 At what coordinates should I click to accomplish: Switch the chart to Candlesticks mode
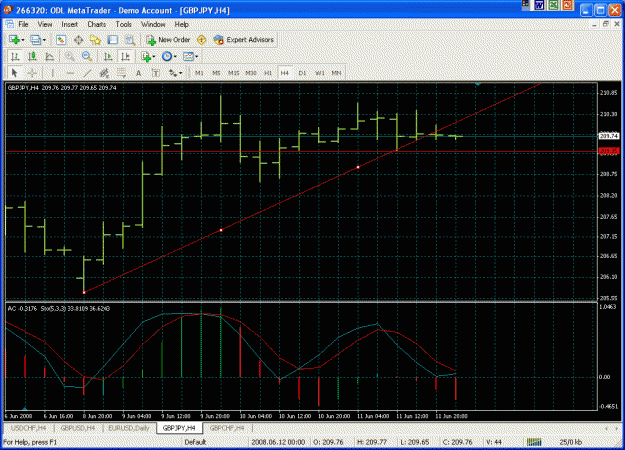pos(32,57)
